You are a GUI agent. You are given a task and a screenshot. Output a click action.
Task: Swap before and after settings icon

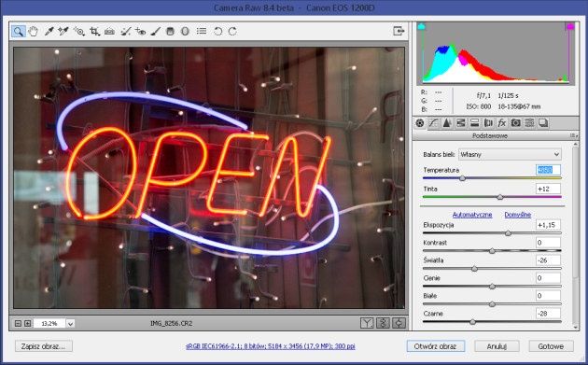(x=383, y=323)
